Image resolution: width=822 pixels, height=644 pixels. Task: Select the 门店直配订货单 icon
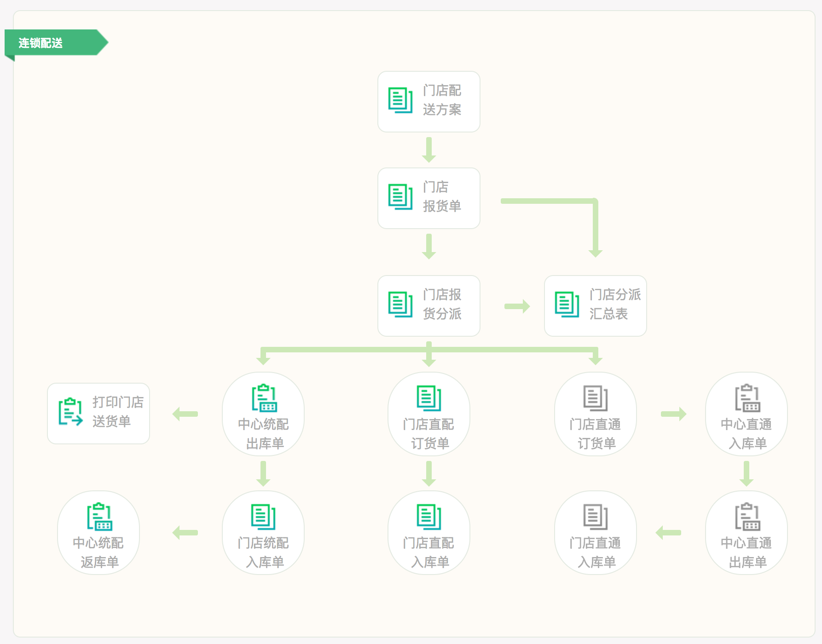[428, 398]
